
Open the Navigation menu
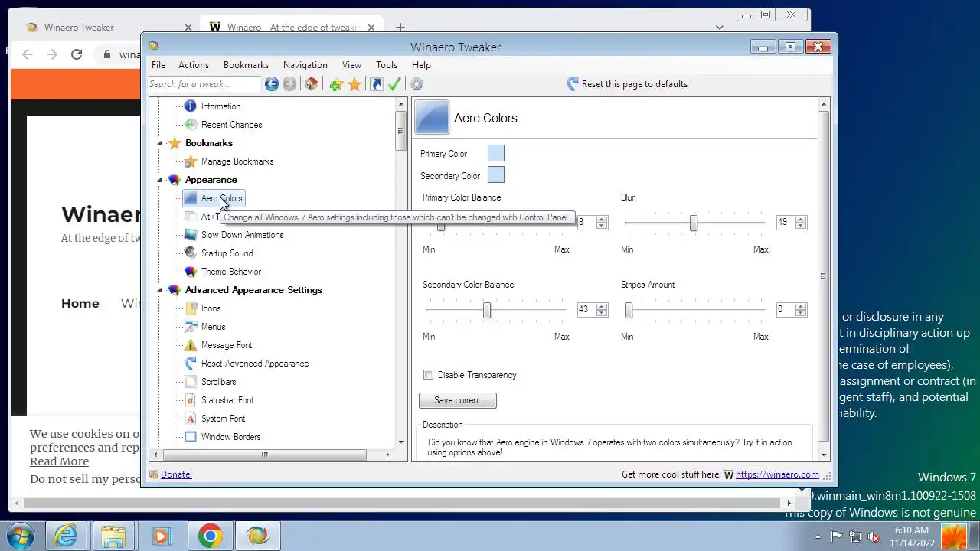(305, 65)
